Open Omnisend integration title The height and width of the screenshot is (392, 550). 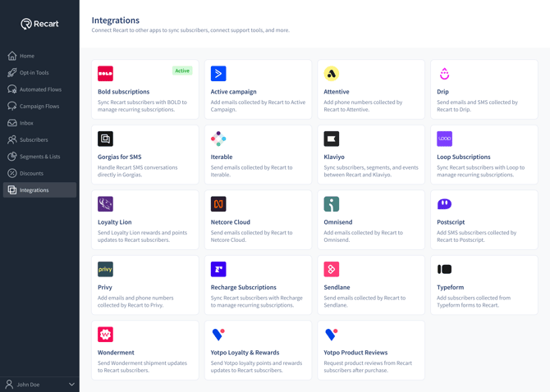point(338,222)
